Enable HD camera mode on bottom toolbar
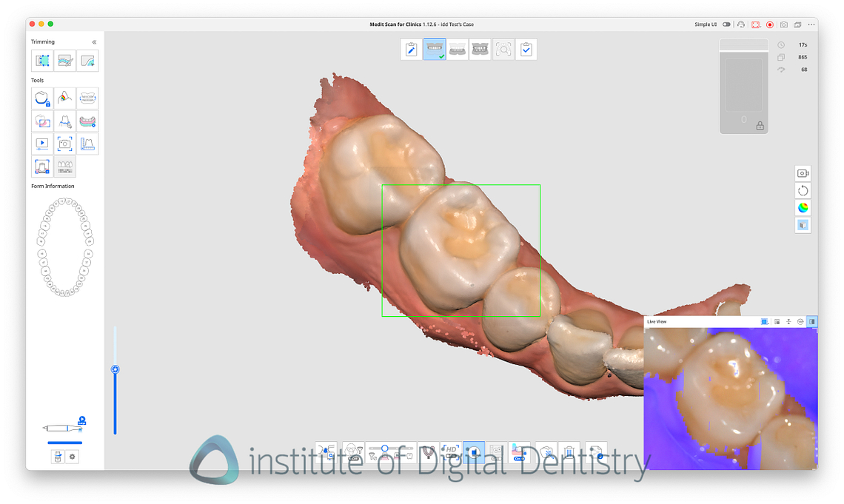Image resolution: width=844 pixels, height=504 pixels. click(x=451, y=452)
